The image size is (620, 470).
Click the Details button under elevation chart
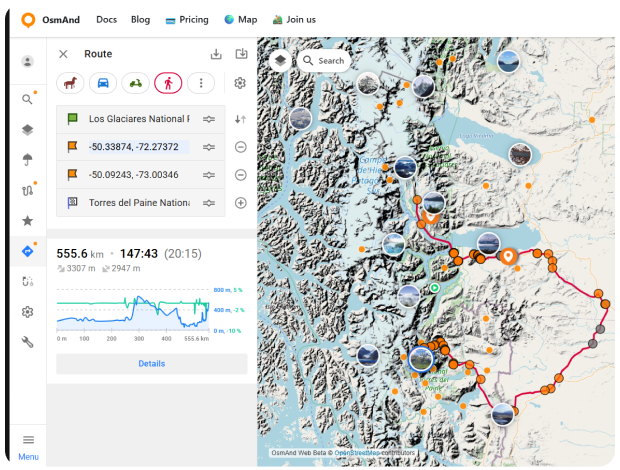(x=152, y=364)
